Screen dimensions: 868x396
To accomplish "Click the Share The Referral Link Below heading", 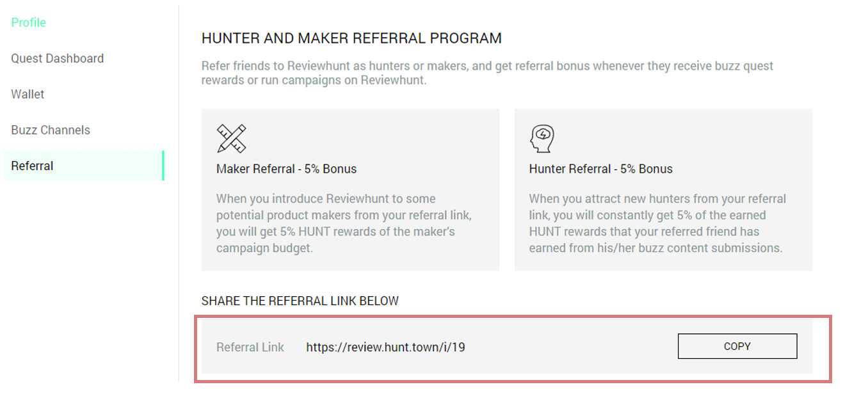I will point(300,301).
